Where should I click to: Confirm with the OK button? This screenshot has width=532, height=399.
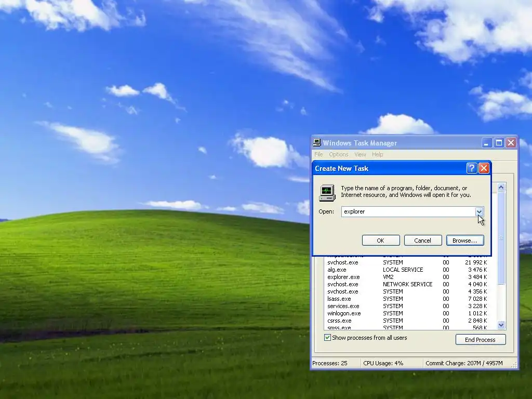(381, 240)
